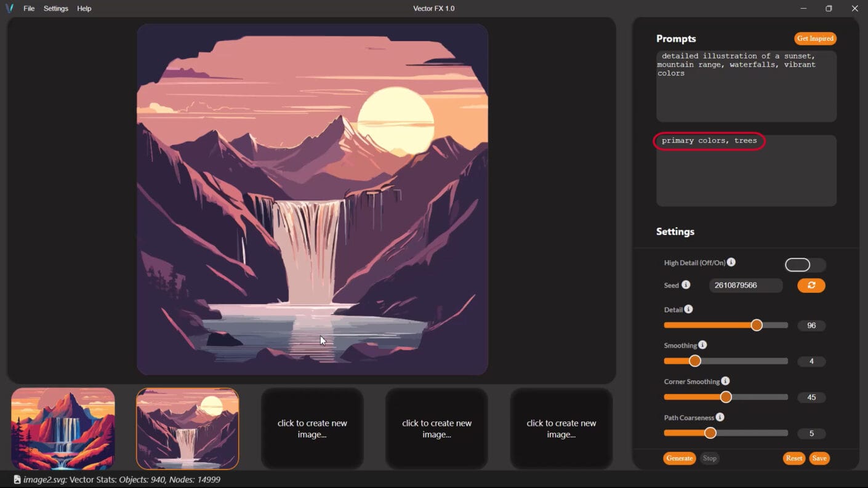Click the seed number input field
The image size is (868, 488).
pos(745,285)
